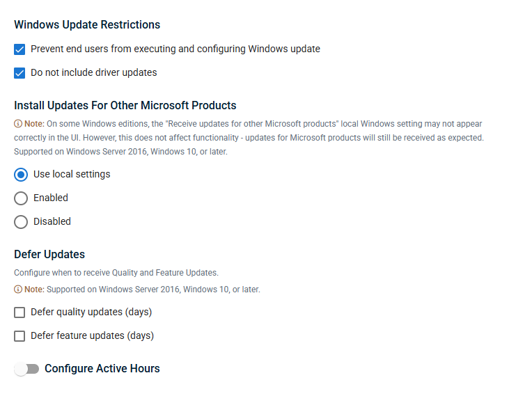Click "Install Updates For Other Microsoft Products" heading
Viewport: 532px width, 396px height.
125,106
